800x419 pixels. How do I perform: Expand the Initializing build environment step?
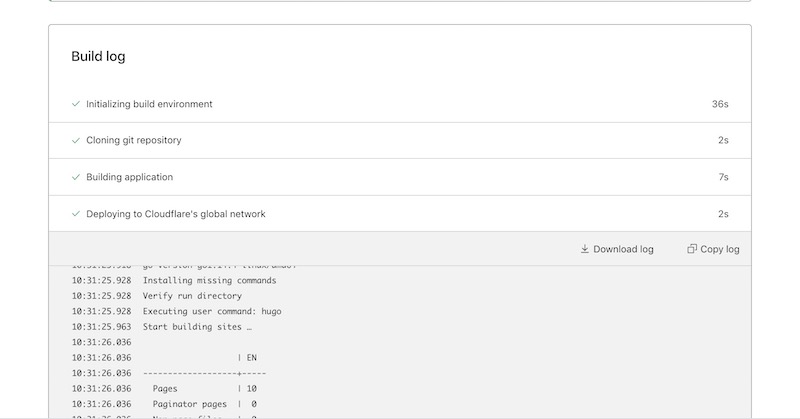pyautogui.click(x=399, y=104)
